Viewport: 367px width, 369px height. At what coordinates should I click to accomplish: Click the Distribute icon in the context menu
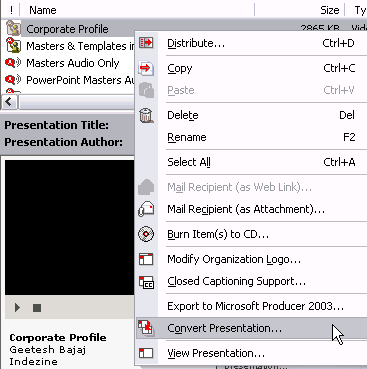[146, 43]
